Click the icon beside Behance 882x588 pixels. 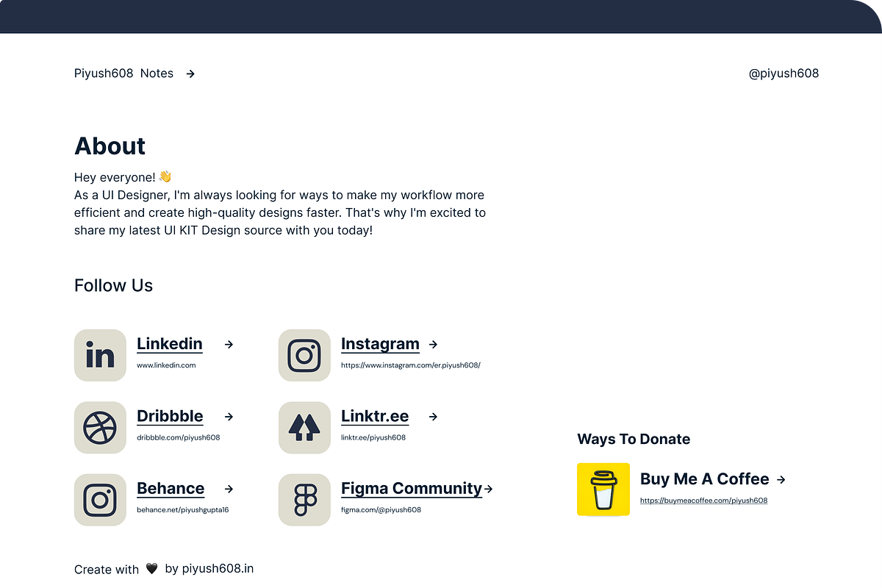point(100,500)
